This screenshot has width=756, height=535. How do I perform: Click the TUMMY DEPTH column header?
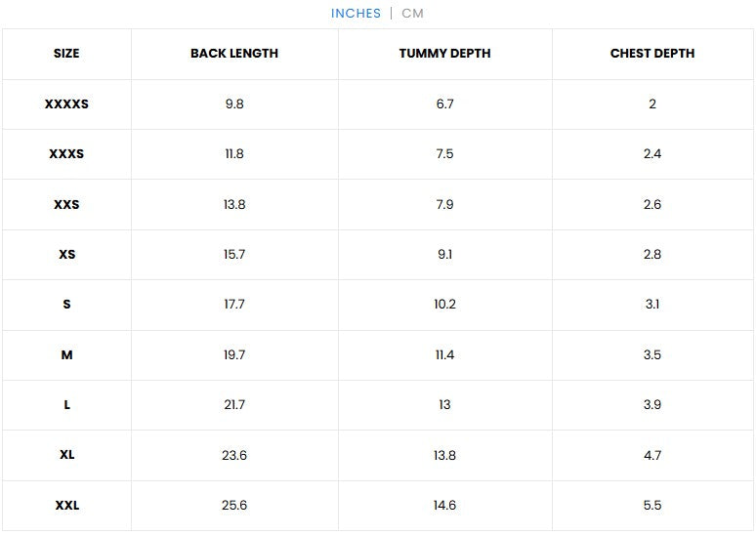click(444, 54)
